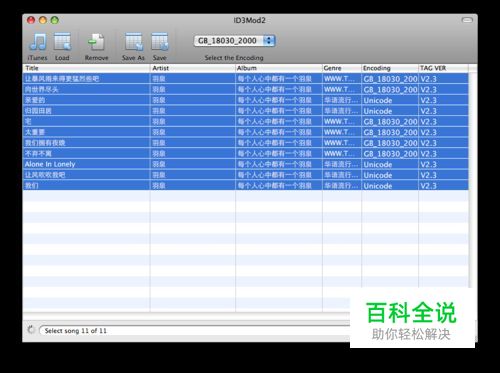Click the Artist cell of 宅 row
The height and width of the screenshot is (373, 500).
point(193,122)
